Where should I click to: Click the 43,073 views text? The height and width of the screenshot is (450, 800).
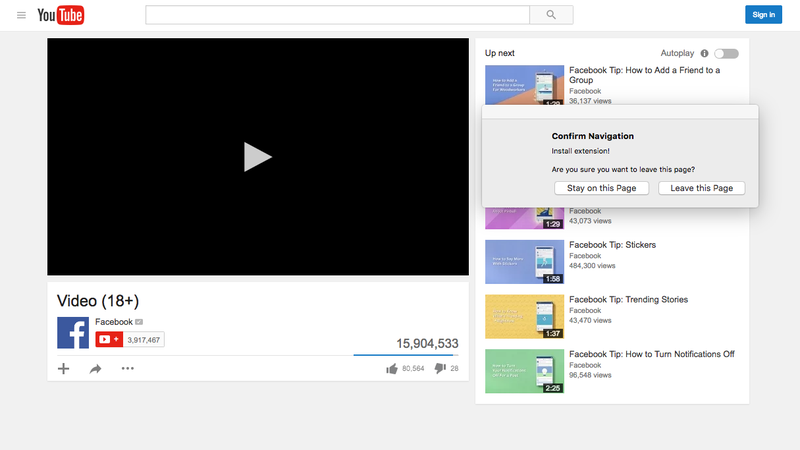590,221
